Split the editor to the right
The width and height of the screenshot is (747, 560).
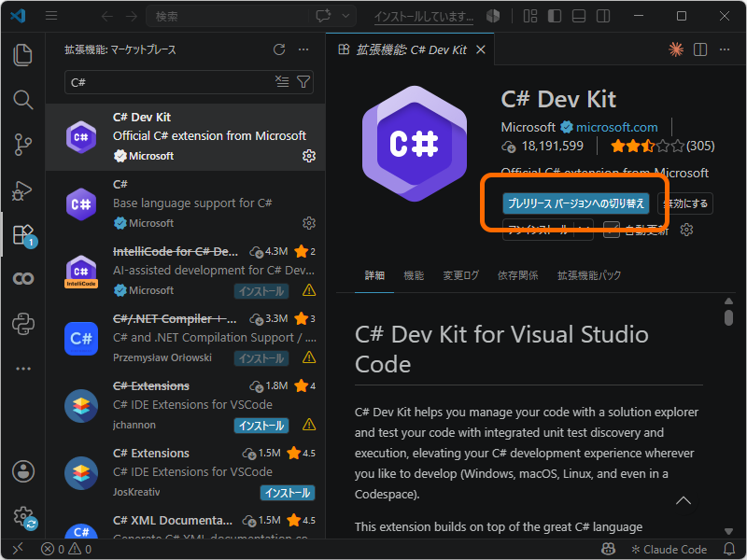tap(700, 49)
